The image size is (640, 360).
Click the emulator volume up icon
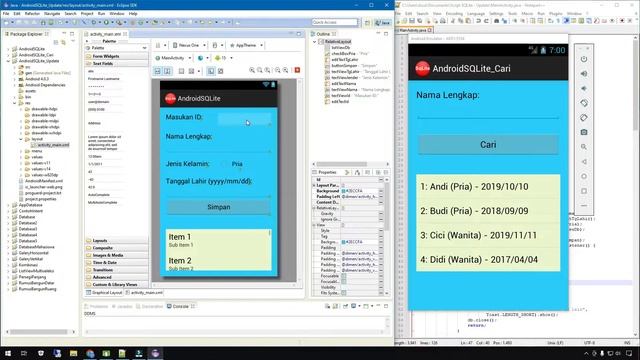[x=584, y=74]
